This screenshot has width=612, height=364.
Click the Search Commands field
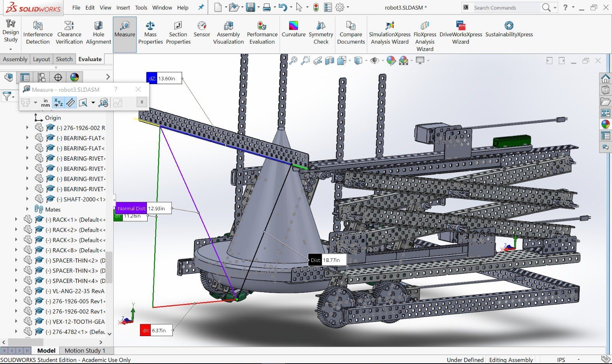click(506, 8)
